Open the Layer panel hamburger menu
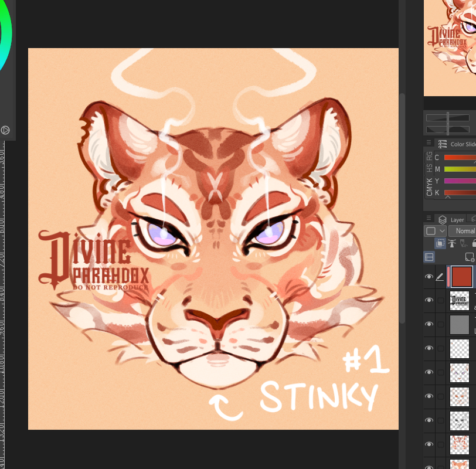The width and height of the screenshot is (476, 469). 429,218
